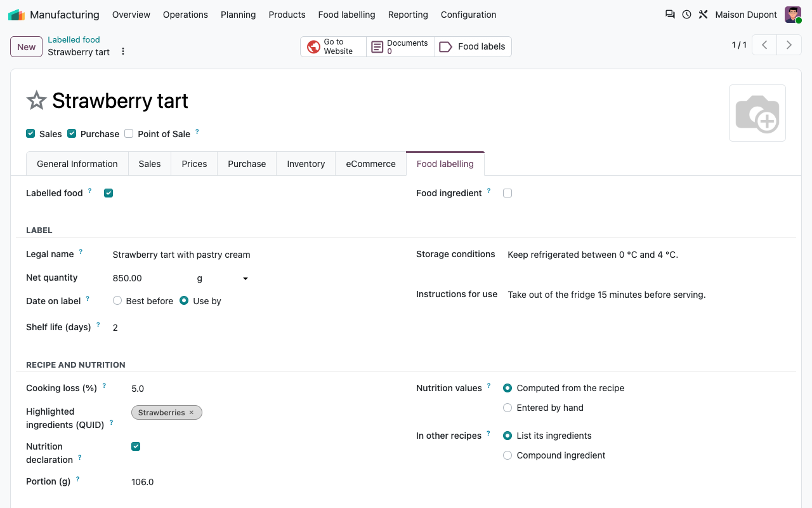Show help tooltip for Point of Sale
Image resolution: width=812 pixels, height=508 pixels.
coord(197,131)
